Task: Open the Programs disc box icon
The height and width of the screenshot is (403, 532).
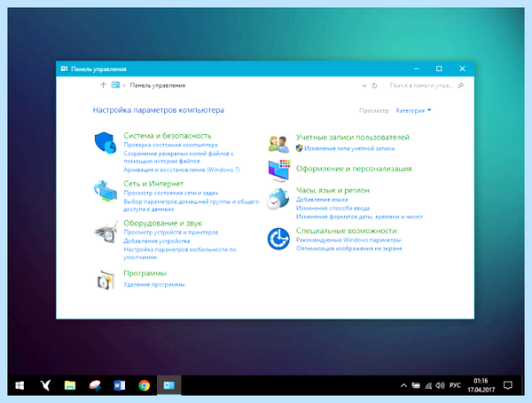Action: [x=106, y=280]
